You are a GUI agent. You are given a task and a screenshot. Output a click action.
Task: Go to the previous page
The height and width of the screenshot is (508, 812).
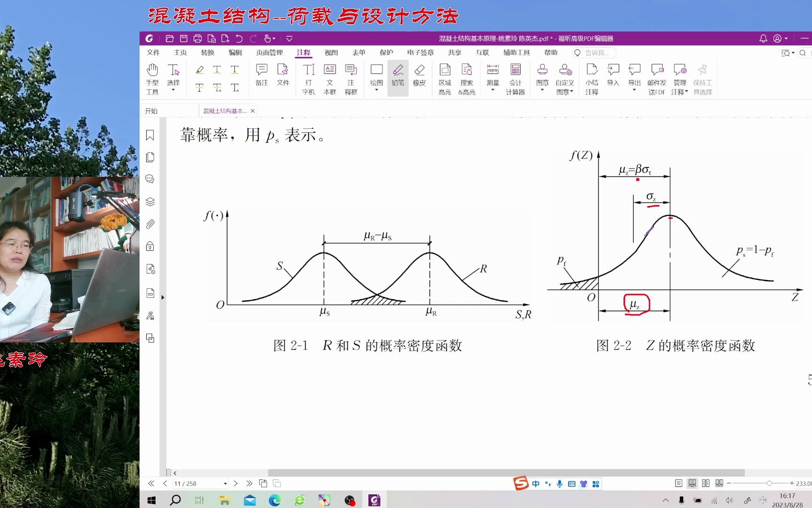tap(165, 484)
